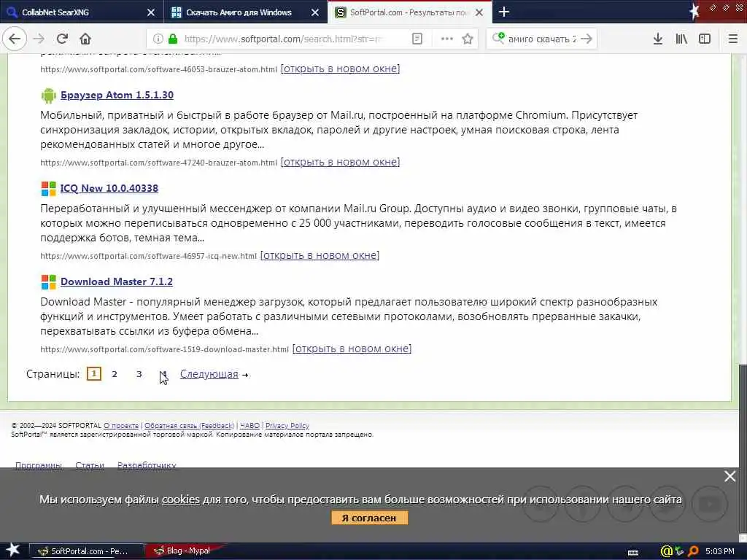Reload the current page
This screenshot has width=747, height=560.
[62, 39]
